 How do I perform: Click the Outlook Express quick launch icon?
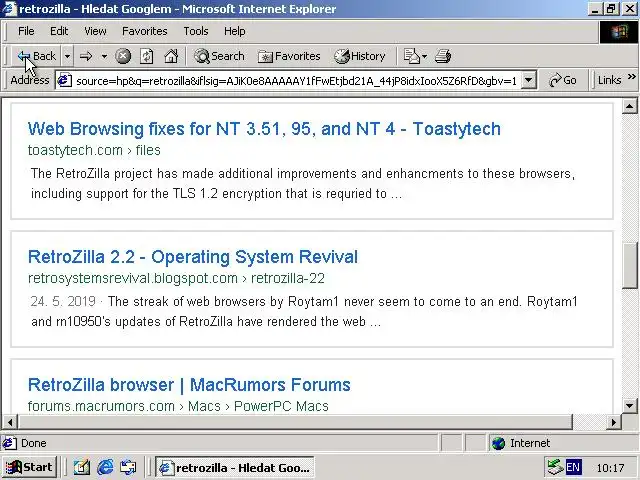pyautogui.click(x=128, y=467)
